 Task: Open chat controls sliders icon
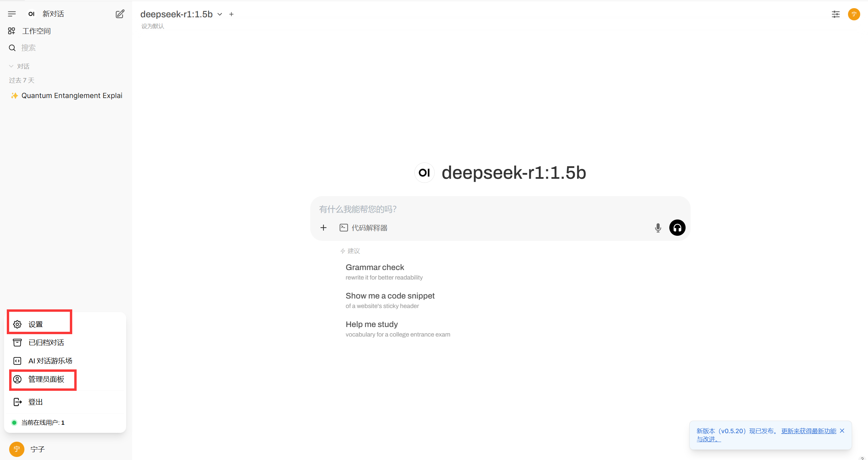(835, 14)
